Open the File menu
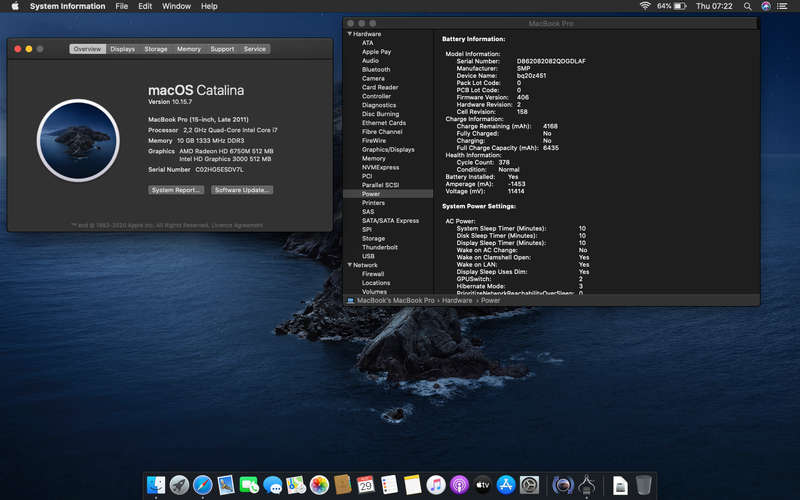Image resolution: width=800 pixels, height=500 pixels. click(121, 6)
